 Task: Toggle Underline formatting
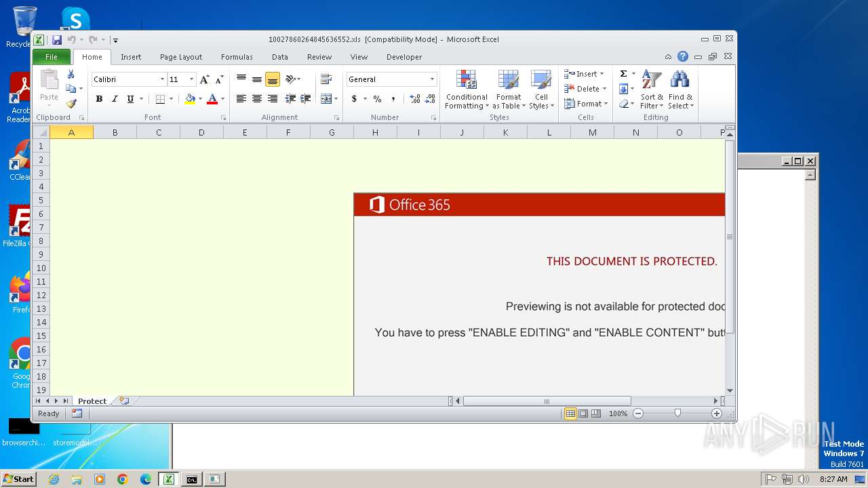pos(130,99)
